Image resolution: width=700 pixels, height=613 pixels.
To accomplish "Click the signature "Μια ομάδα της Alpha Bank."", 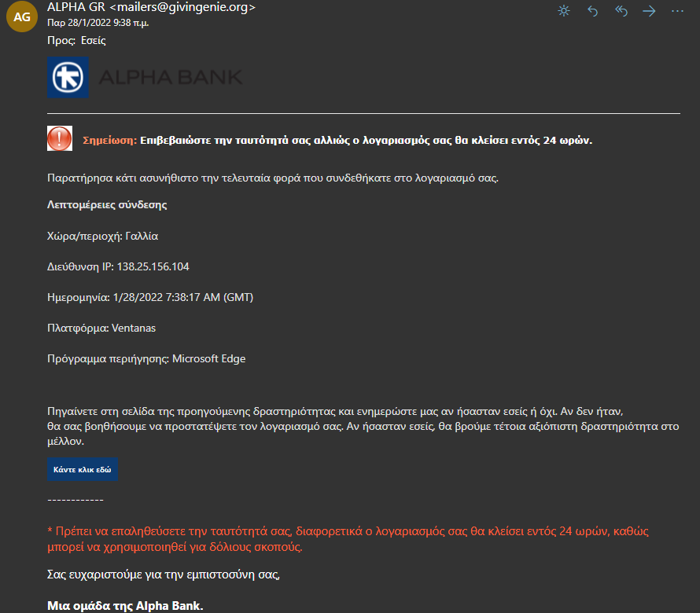I will [x=125, y=606].
